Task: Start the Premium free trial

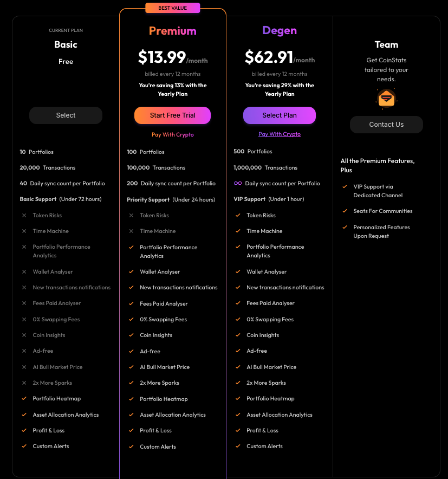Action: click(x=172, y=115)
